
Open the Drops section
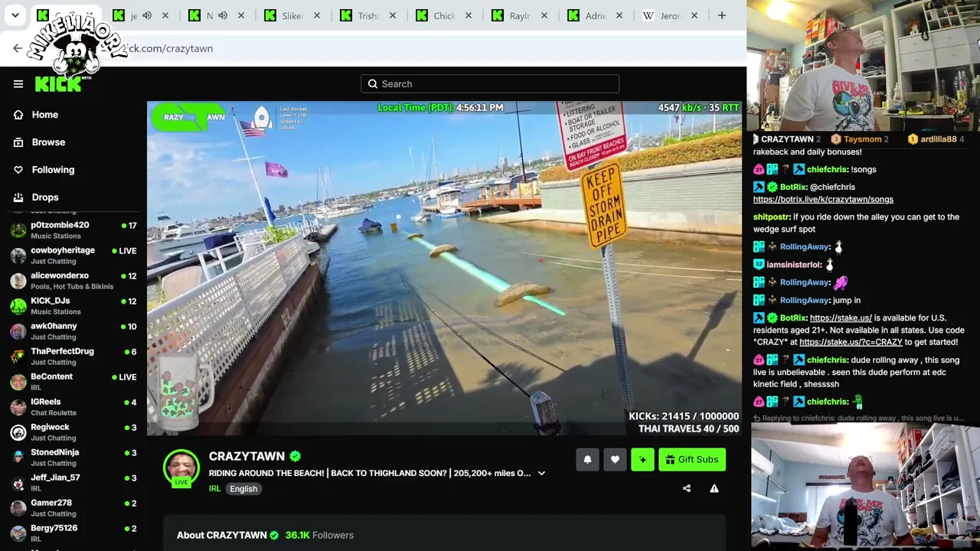coord(45,197)
